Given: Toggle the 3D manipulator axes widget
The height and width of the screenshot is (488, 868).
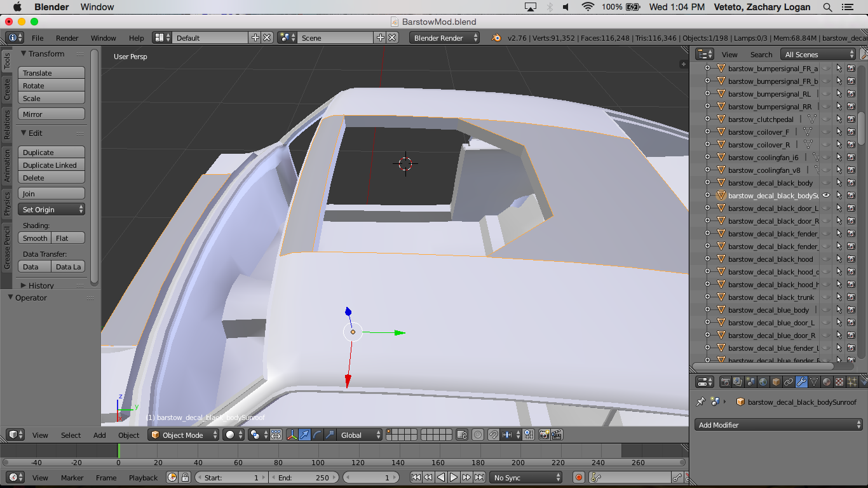Looking at the screenshot, I should [292, 435].
